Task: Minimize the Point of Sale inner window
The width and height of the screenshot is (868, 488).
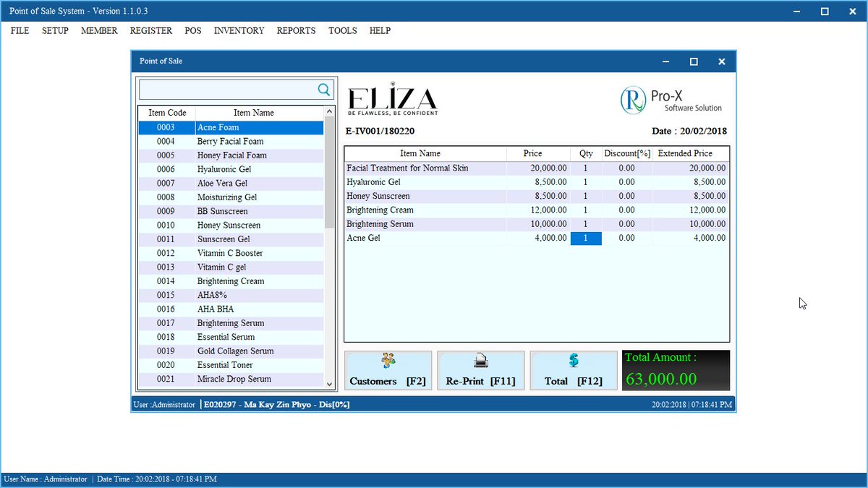Action: 666,61
